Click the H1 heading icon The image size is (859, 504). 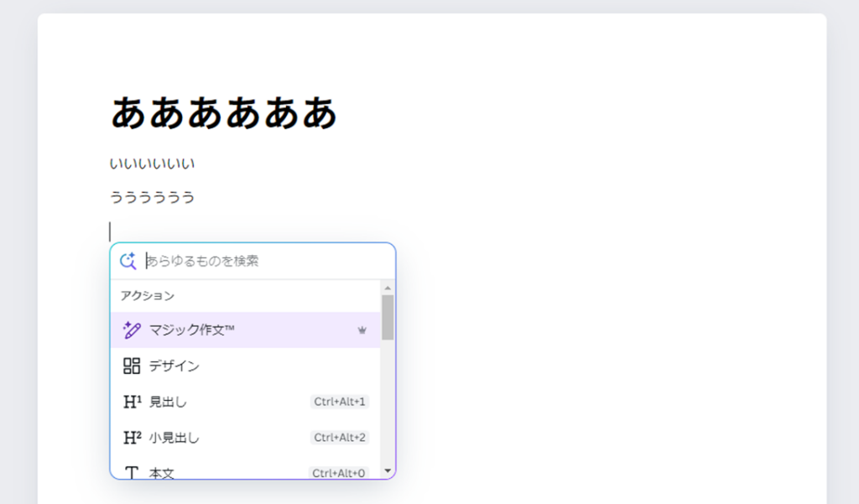(x=132, y=402)
